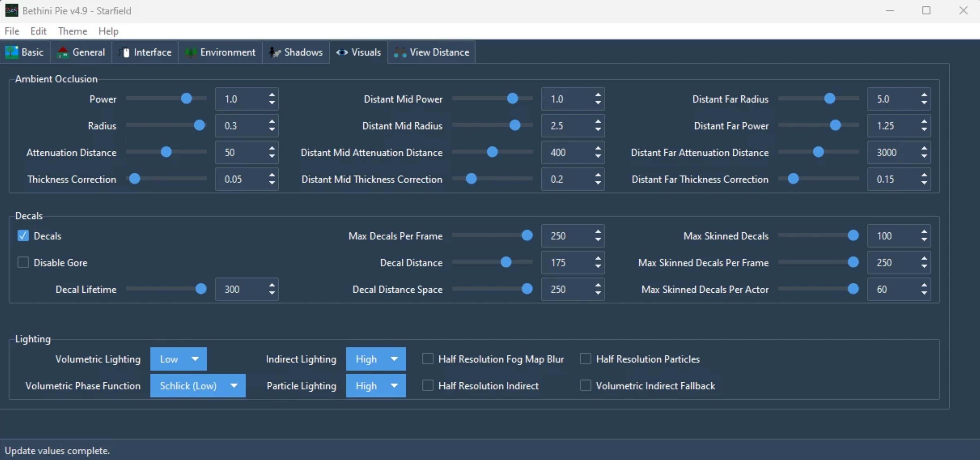Open the Indirect Lighting dropdown
The width and height of the screenshot is (980, 460).
pyautogui.click(x=375, y=359)
